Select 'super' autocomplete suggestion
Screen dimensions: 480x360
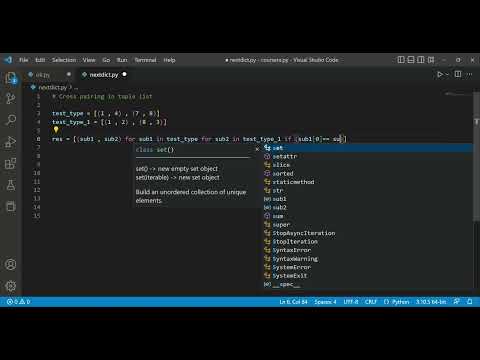coord(367,224)
